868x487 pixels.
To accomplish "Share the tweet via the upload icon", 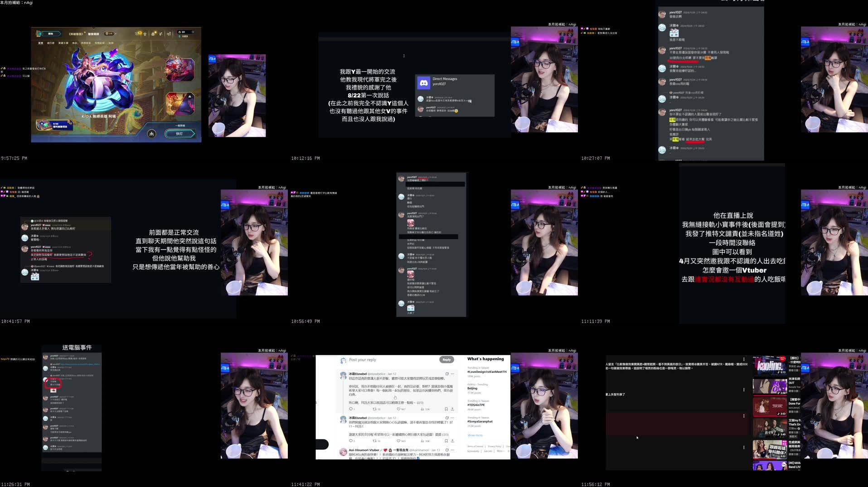I will (453, 409).
